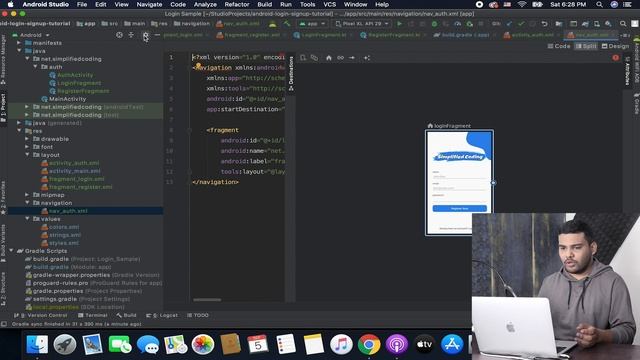Expand the drawable folder

click(x=27, y=139)
